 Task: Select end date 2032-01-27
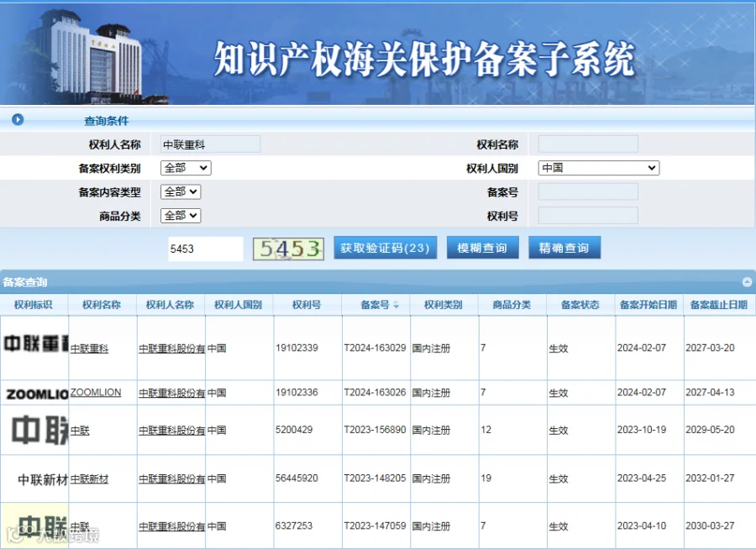[x=710, y=478]
